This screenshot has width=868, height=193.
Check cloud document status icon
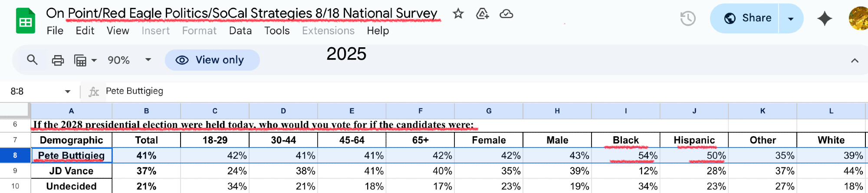coord(506,14)
